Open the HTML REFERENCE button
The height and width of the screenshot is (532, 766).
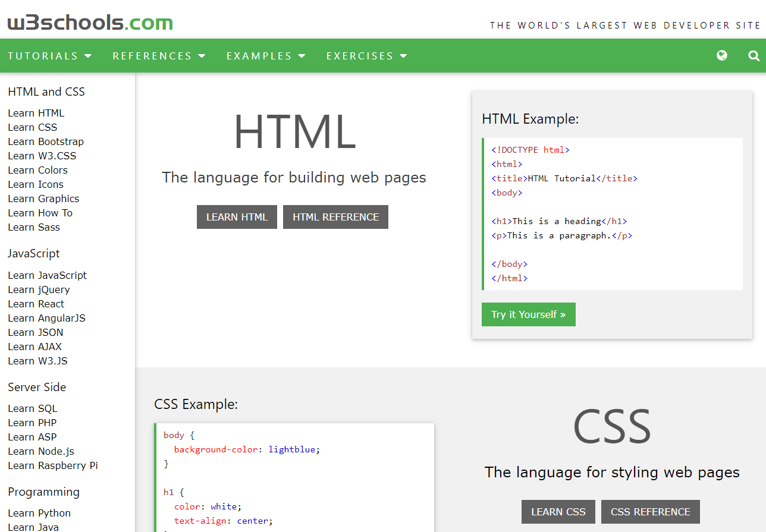point(335,217)
